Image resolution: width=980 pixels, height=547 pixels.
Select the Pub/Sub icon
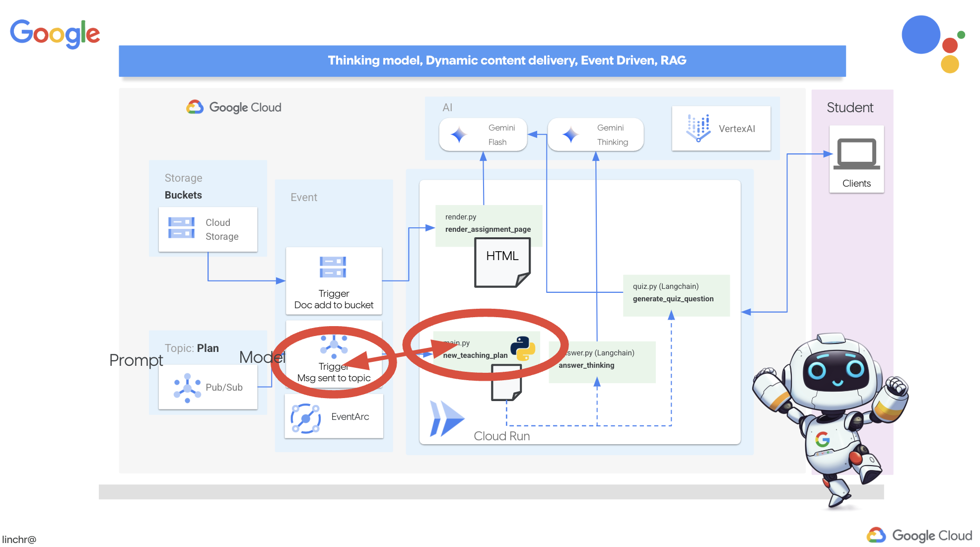[187, 386]
